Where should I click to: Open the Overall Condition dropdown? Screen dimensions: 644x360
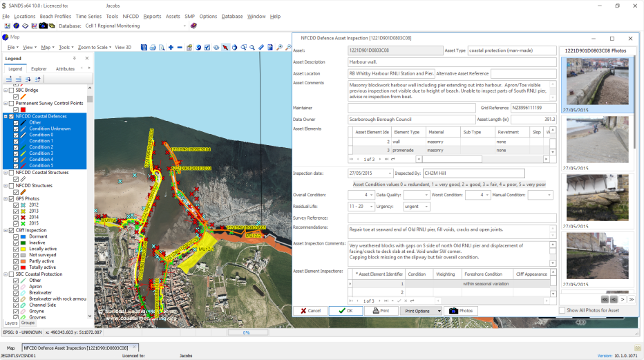(x=371, y=196)
